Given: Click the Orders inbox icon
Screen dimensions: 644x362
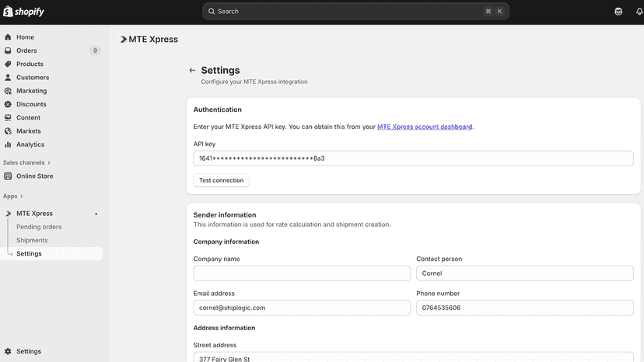Looking at the screenshot, I should click(x=8, y=50).
